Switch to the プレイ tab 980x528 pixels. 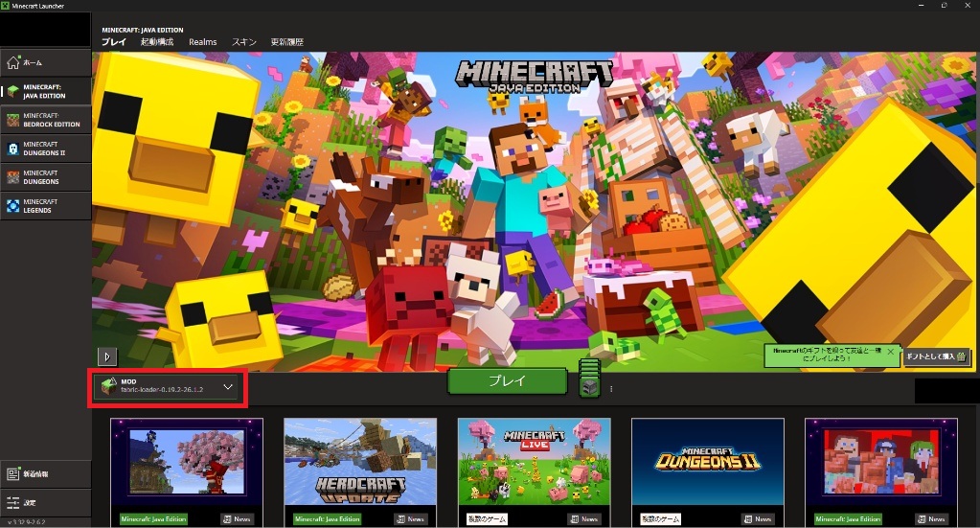114,42
